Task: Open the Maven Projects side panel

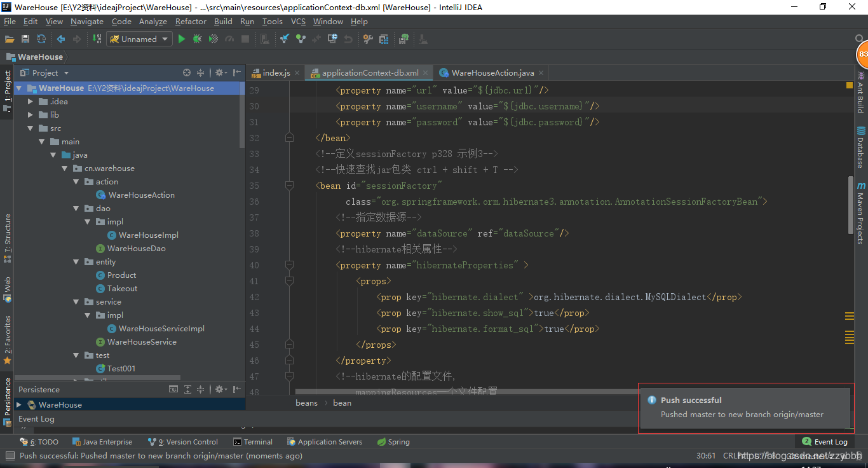Action: [860, 214]
